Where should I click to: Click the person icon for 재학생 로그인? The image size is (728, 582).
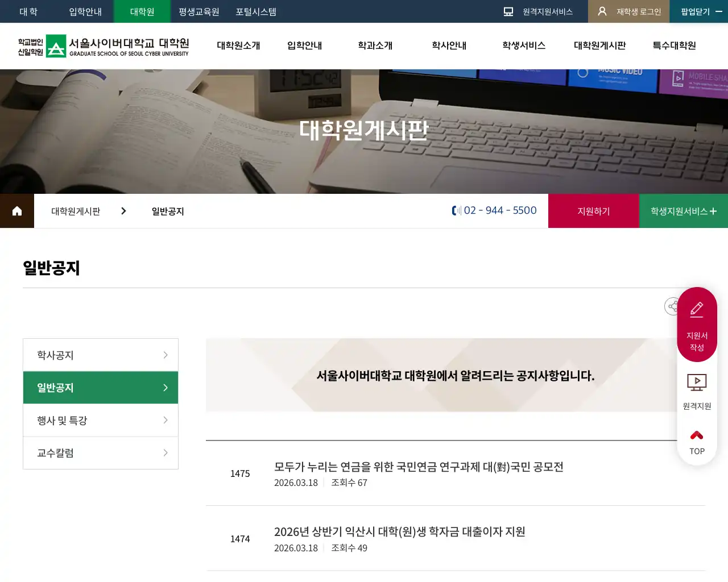coord(602,11)
